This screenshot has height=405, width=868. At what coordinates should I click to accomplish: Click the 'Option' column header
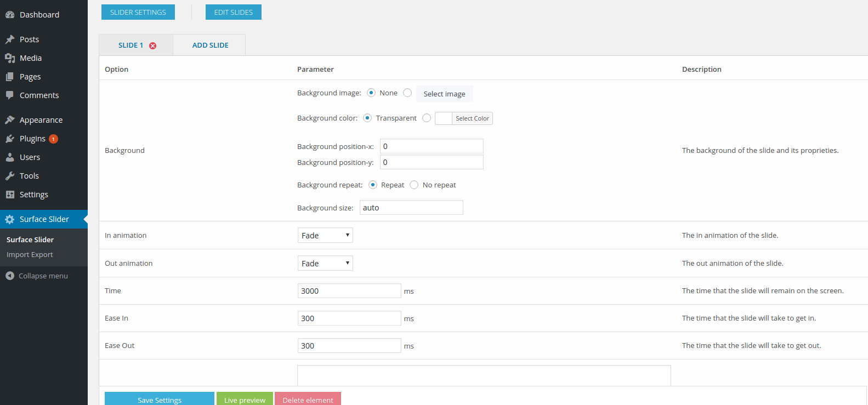pos(117,69)
